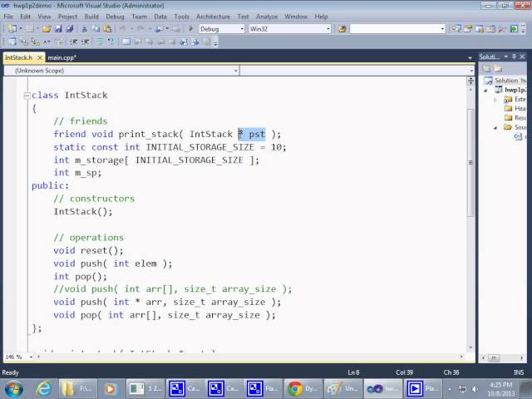Click the Redo arrow icon
The image size is (532, 399).
(140, 29)
